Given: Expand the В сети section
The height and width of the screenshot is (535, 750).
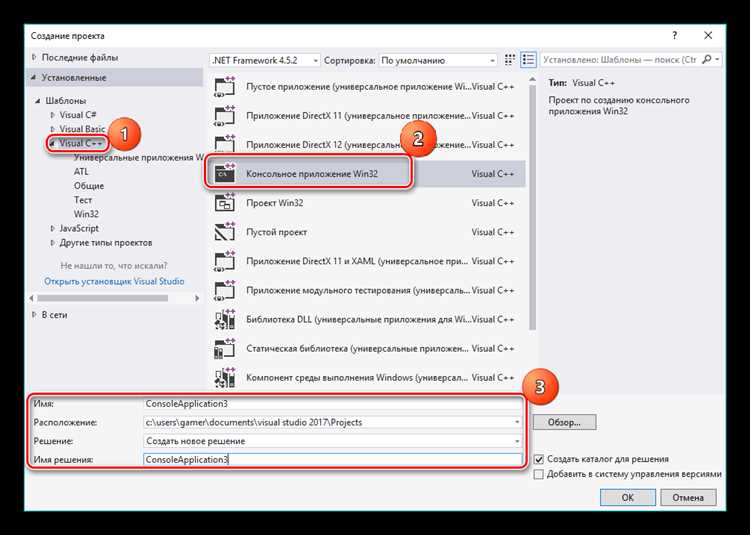Looking at the screenshot, I should tap(33, 315).
